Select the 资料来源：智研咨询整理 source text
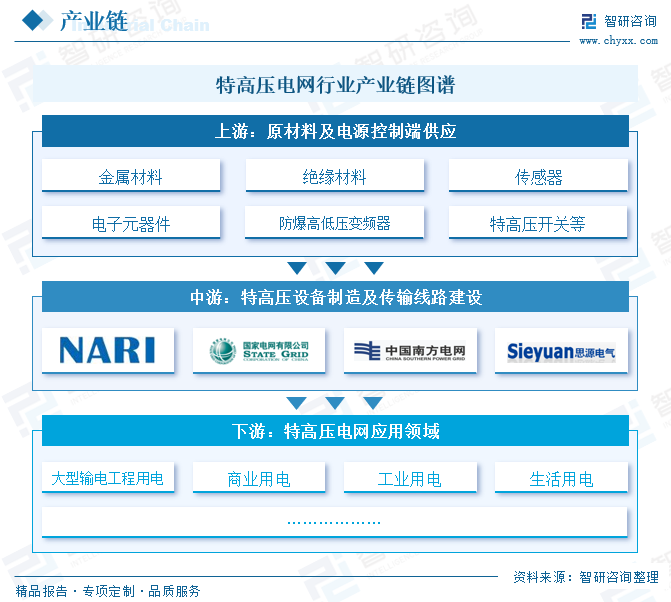Image resolution: width=671 pixels, height=602 pixels. (586, 577)
